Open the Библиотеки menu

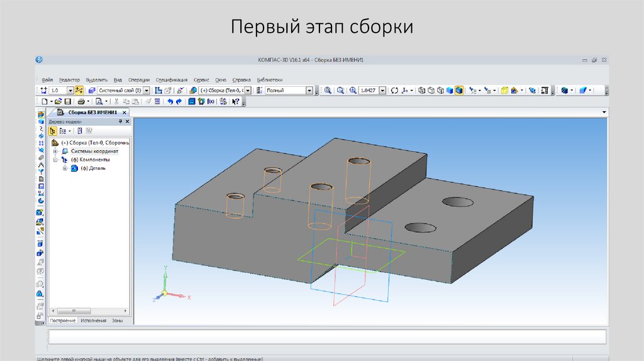pos(269,80)
